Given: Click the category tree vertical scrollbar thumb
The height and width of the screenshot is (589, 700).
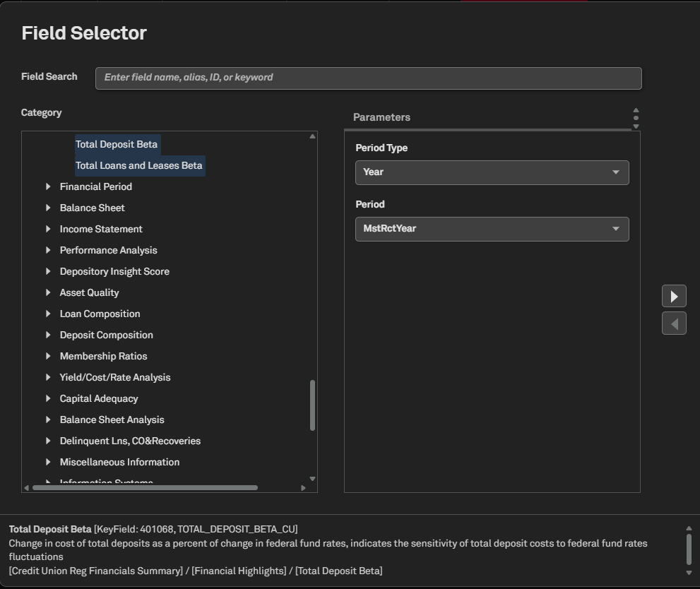Looking at the screenshot, I should pos(312,405).
